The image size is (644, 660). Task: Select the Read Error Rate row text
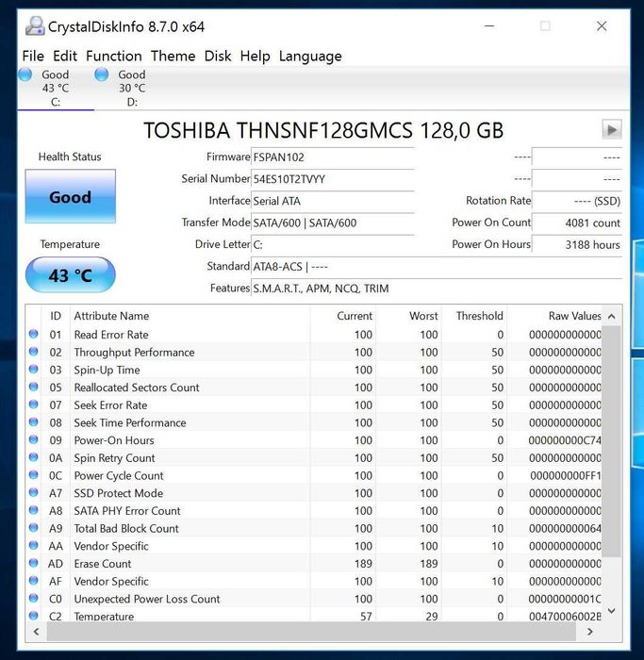coord(111,335)
